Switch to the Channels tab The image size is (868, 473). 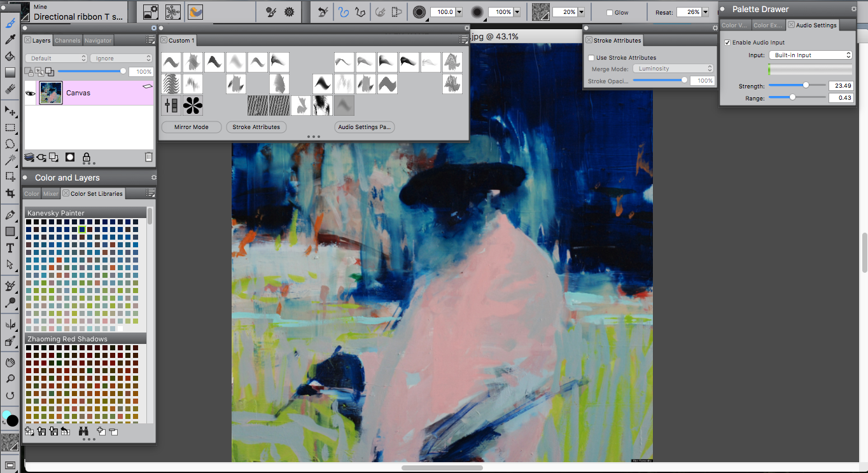pyautogui.click(x=67, y=41)
